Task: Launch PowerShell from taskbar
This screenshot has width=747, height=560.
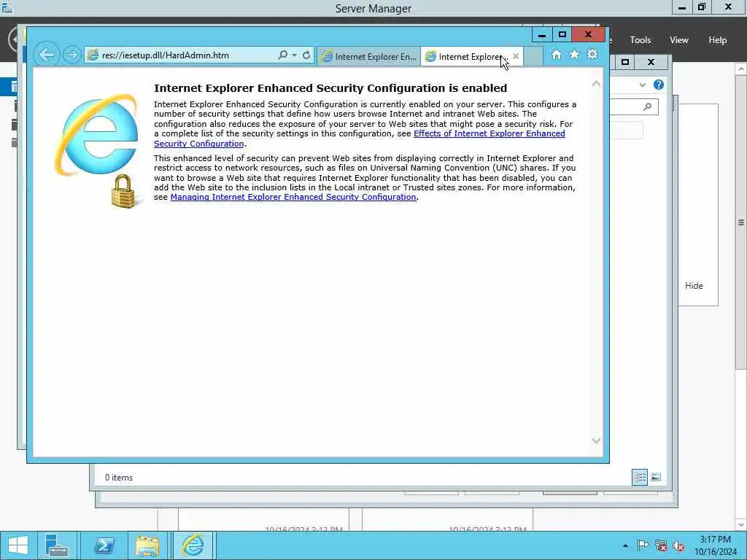Action: coord(104,545)
